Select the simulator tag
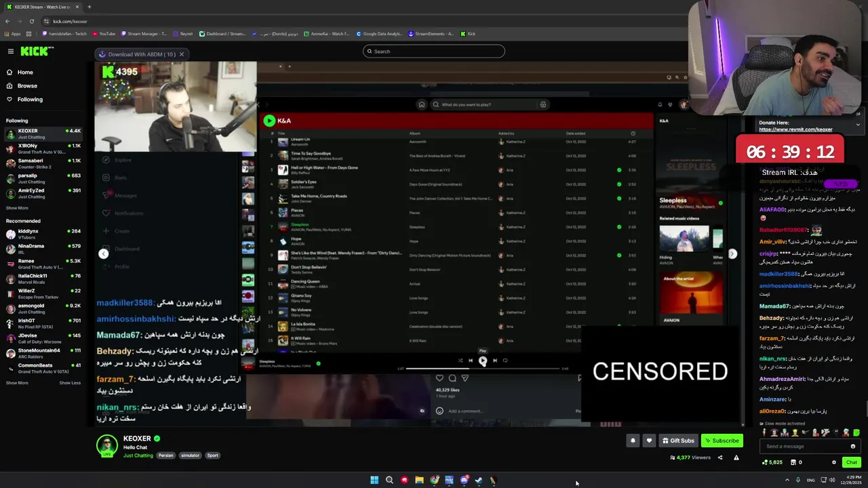Viewport: 868px width, 488px height. pyautogui.click(x=190, y=455)
